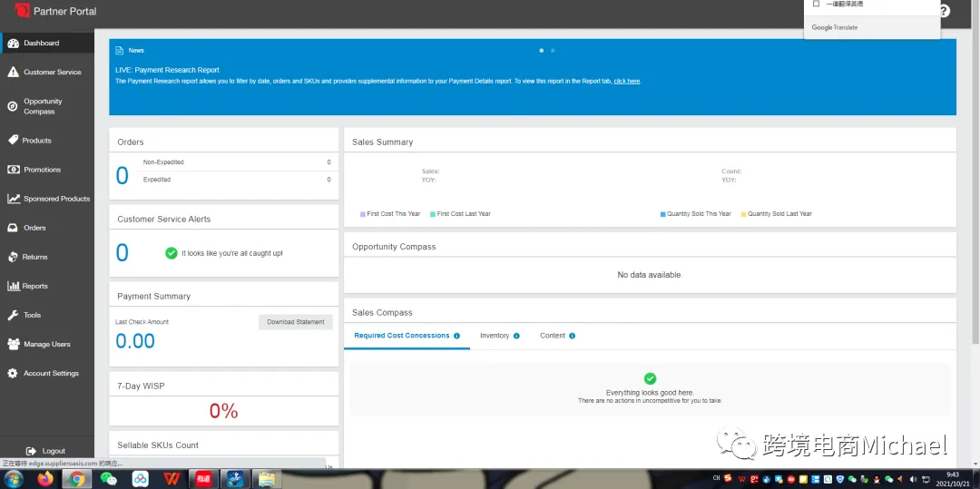Click the Download Statement button
Screen dimensions: 980x489
point(296,322)
